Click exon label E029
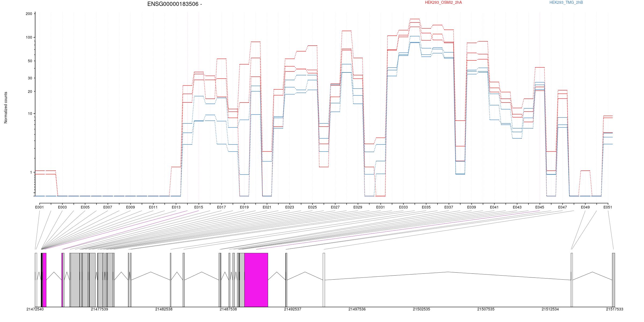This screenshot has width=644, height=322. [358, 207]
